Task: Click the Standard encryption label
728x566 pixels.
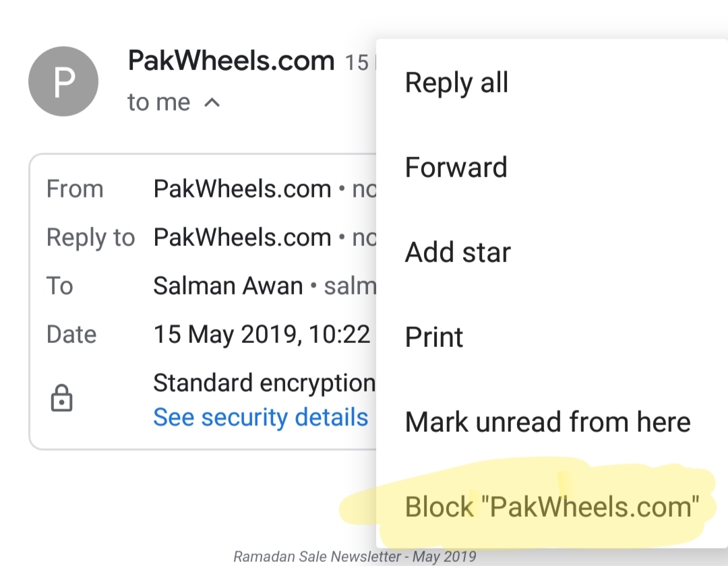Action: (264, 383)
